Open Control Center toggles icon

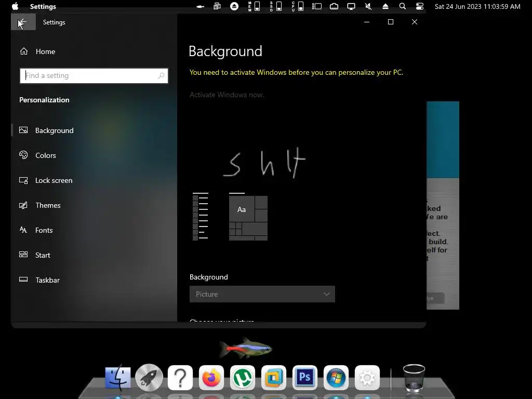coord(420,6)
